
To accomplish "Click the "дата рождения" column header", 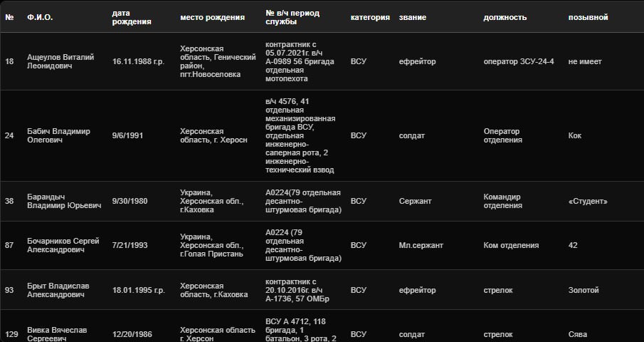I will click(132, 17).
